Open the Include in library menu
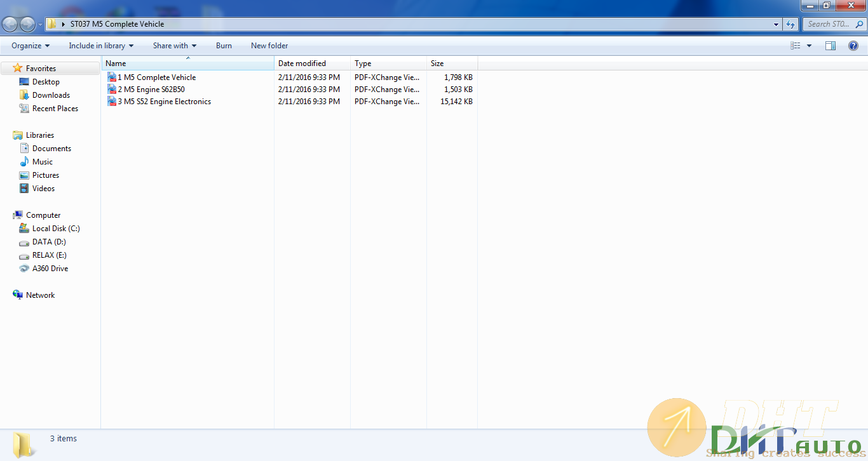 coord(101,46)
